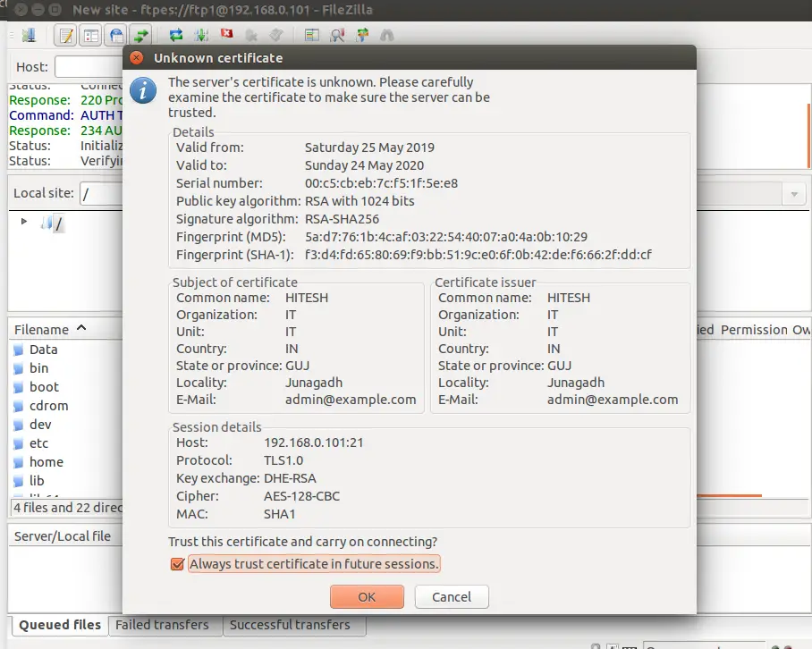Select the lib folder row

65,480
